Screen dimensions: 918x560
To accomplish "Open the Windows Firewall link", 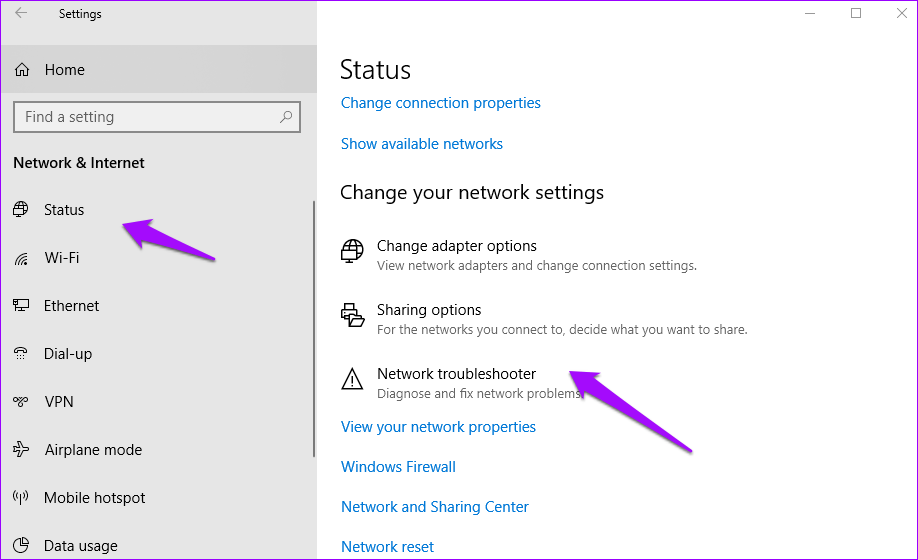I will 398,467.
